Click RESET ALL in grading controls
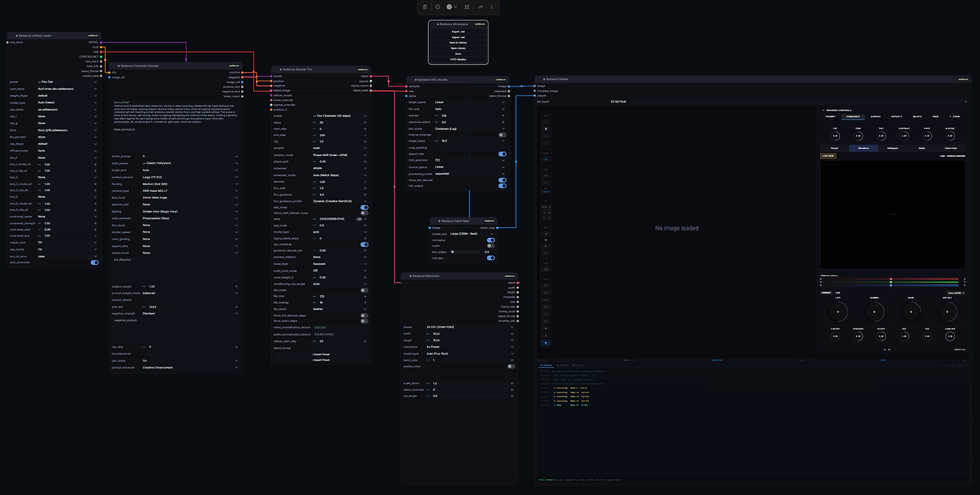Screen dimensions: 980x495 [959, 349]
